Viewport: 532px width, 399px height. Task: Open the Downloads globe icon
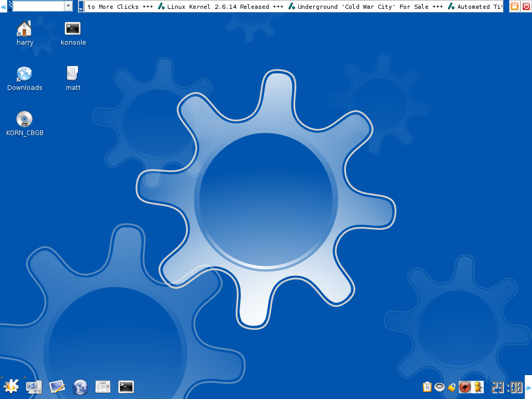pos(24,74)
